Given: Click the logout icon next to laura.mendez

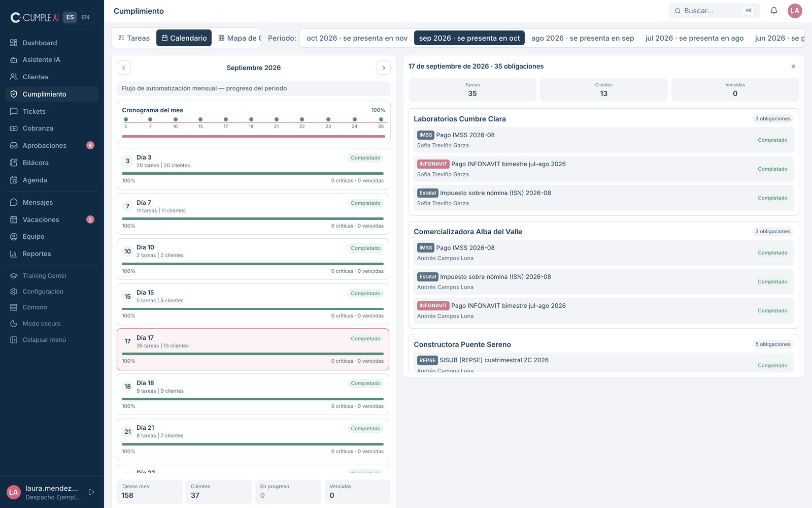Looking at the screenshot, I should coord(92,492).
